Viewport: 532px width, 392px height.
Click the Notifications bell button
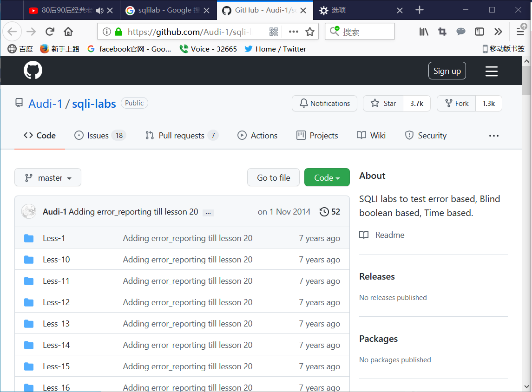click(x=324, y=104)
